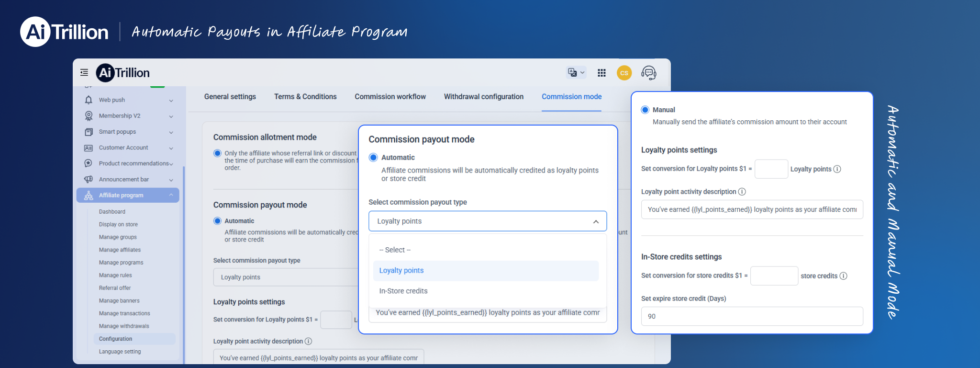
Task: Open Manage programs page
Action: point(121,263)
